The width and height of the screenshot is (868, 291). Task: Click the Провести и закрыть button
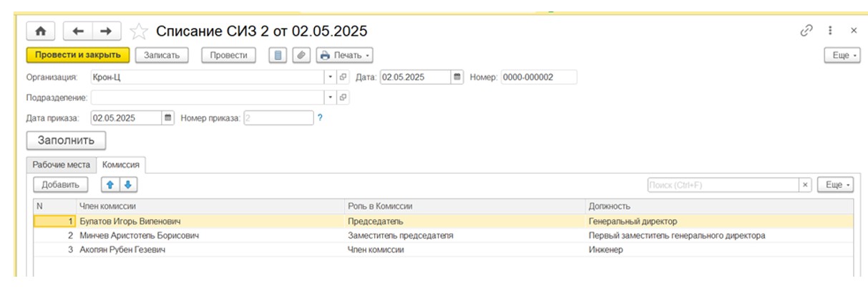78,55
